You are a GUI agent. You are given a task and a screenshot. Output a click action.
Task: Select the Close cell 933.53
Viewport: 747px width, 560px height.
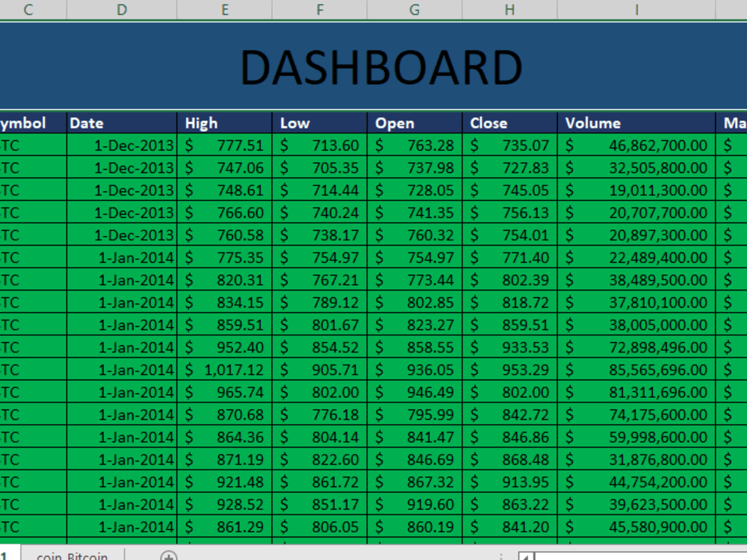pos(509,347)
